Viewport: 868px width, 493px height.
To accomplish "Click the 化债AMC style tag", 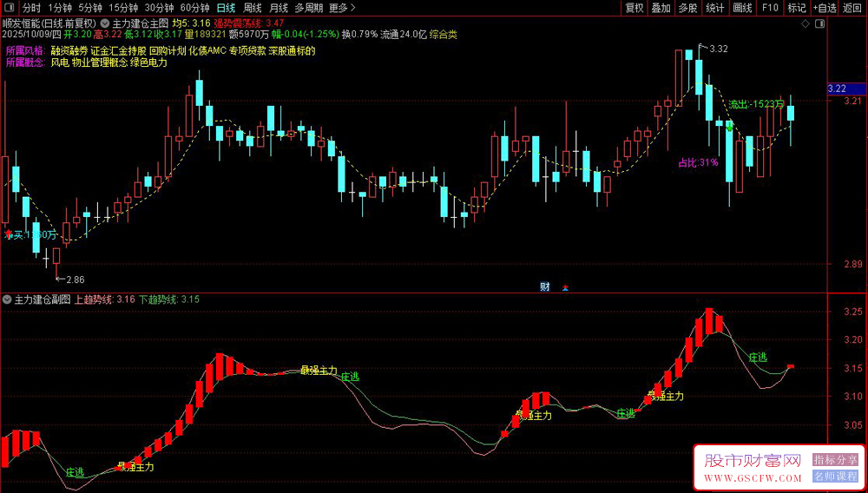I will (x=207, y=51).
